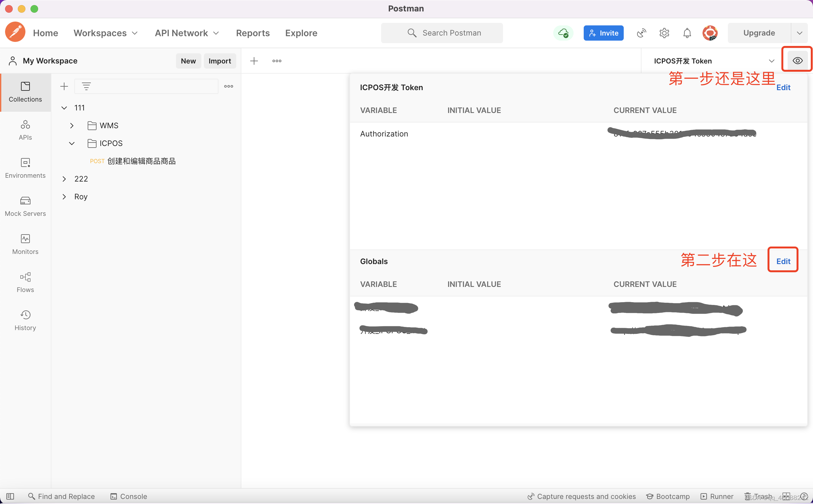Toggle the sidebar icon in status bar
The image size is (813, 504).
(10, 496)
